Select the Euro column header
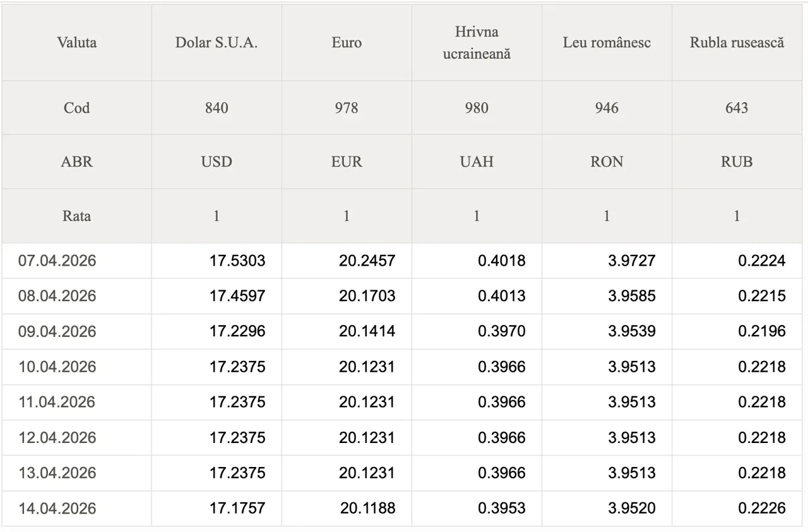 click(x=347, y=43)
